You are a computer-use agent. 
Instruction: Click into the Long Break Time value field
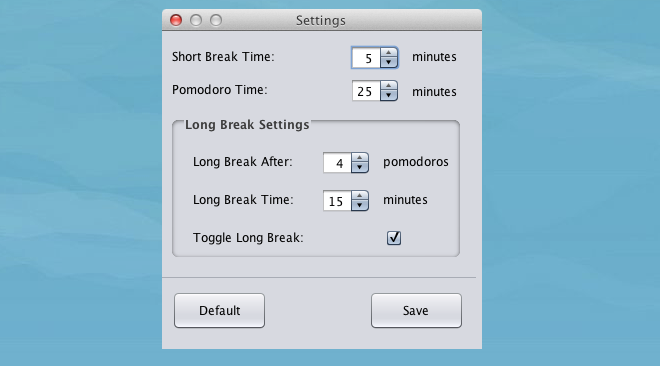pos(337,201)
